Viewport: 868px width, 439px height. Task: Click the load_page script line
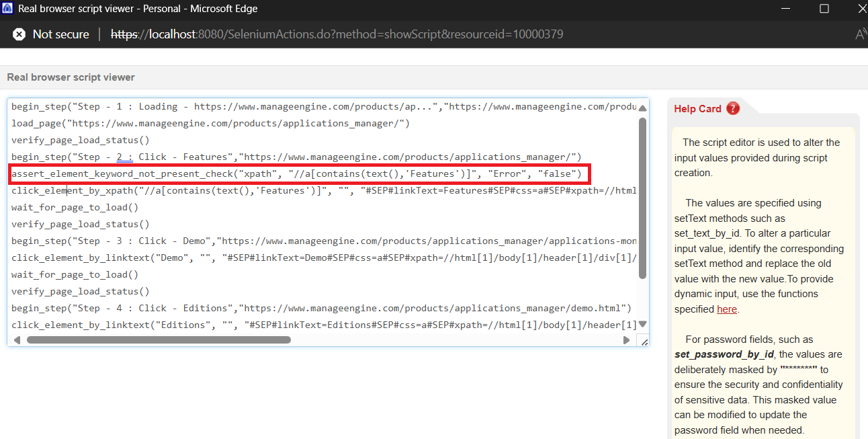pos(210,124)
